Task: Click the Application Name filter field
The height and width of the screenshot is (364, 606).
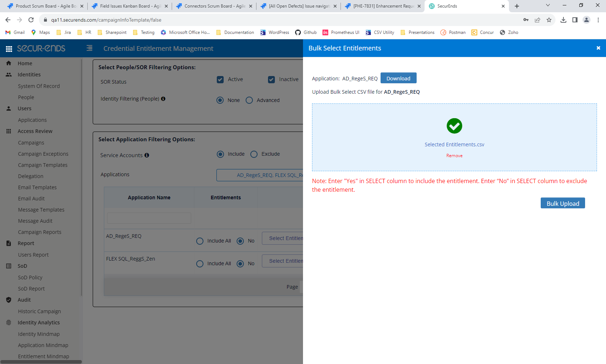Action: pos(149,218)
